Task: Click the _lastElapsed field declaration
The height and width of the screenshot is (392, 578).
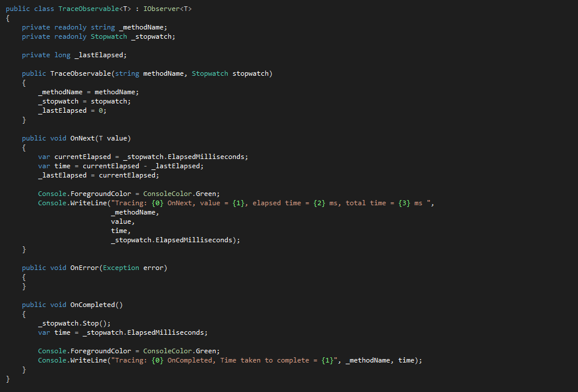Action: tap(102, 54)
